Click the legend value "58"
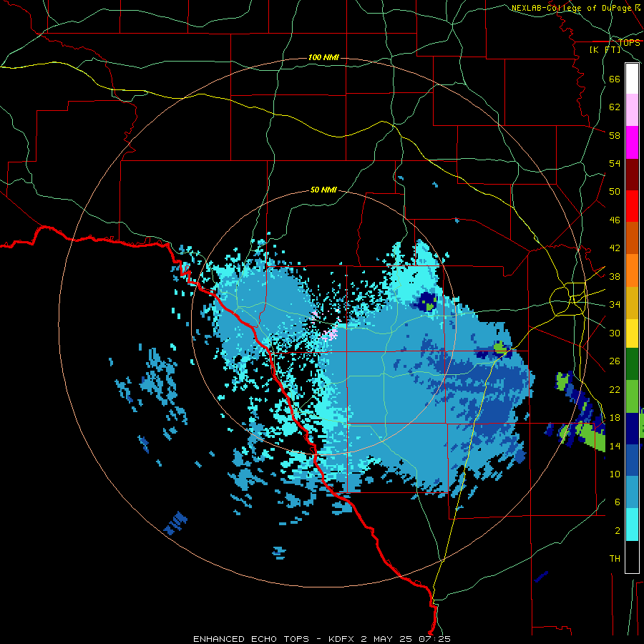The image size is (644, 644). coord(615,135)
